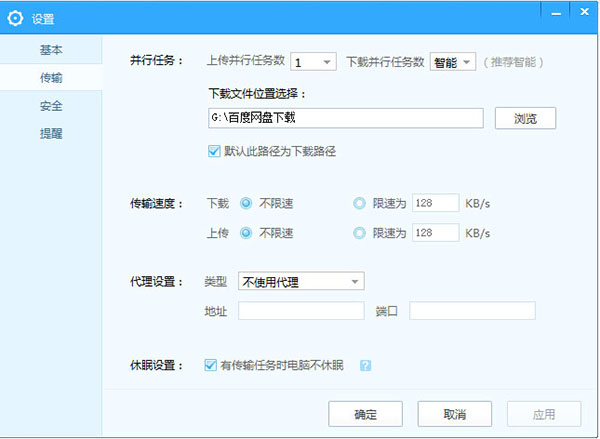Screen dimensions: 600x439
Task: Select 限速为 radio for 上传 speed
Action: click(x=360, y=232)
